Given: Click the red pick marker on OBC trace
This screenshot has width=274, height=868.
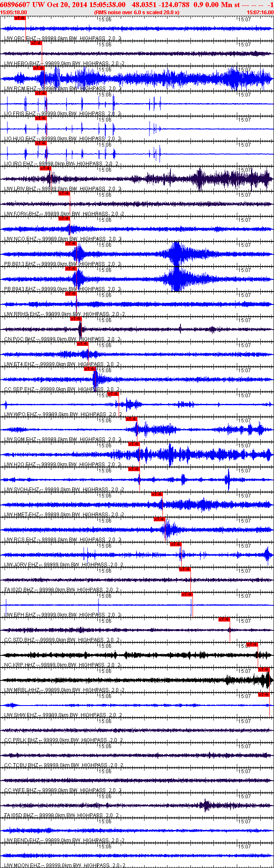Looking at the screenshot, I should click(20, 18).
